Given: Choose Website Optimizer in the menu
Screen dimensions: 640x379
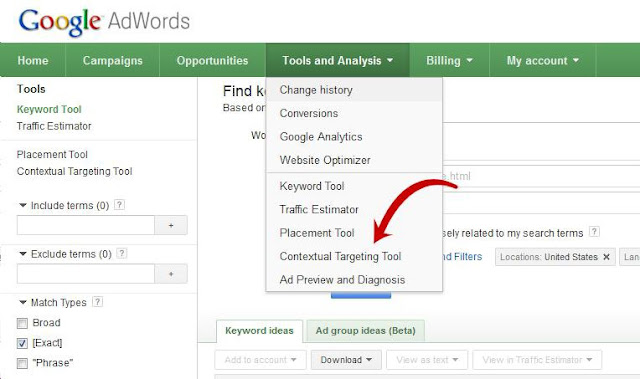Looking at the screenshot, I should (354, 160).
